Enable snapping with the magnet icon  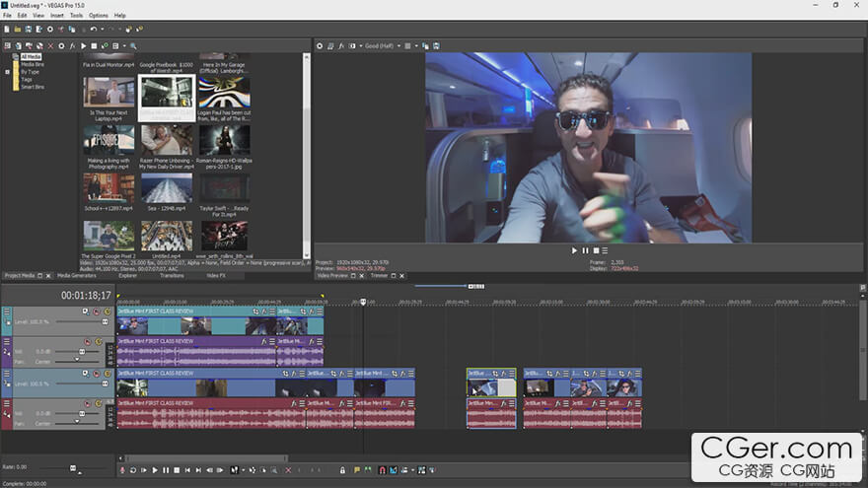(x=382, y=470)
